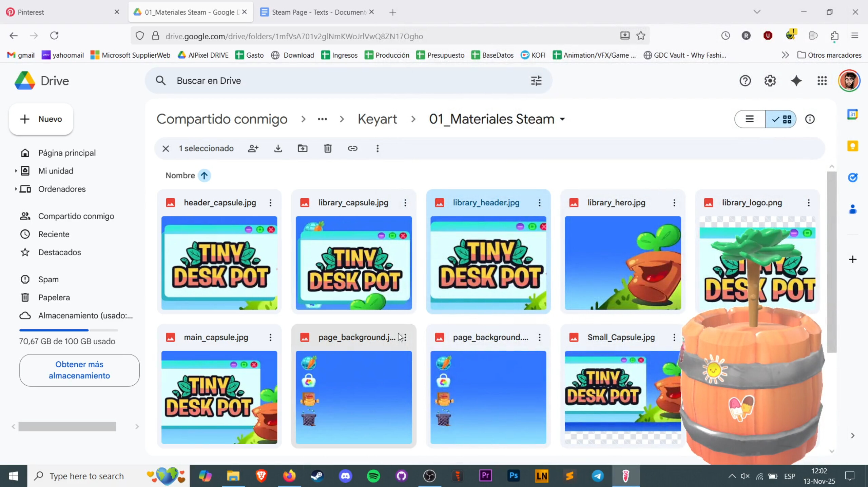Delete the selected file using trash icon
The width and height of the screenshot is (868, 487).
click(x=327, y=148)
